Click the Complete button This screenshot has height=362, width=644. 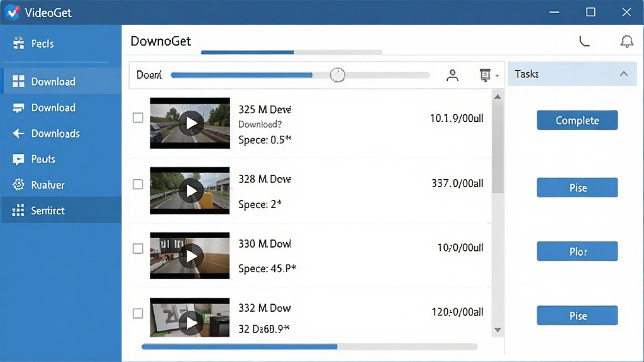[577, 120]
